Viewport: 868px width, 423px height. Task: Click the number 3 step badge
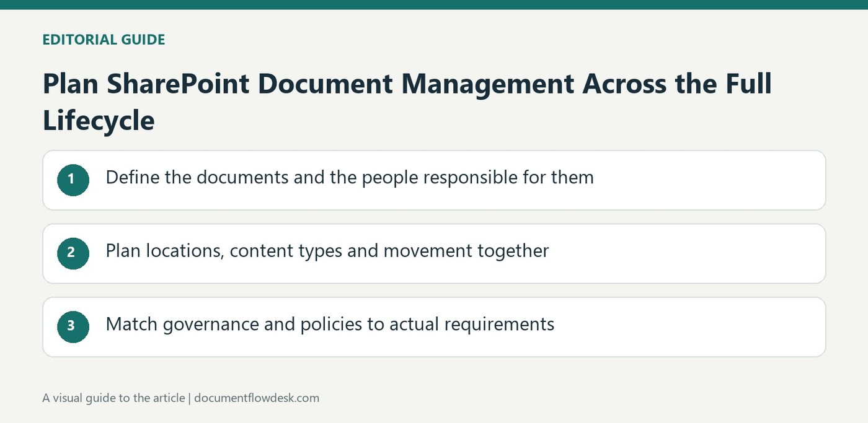pos(73,327)
